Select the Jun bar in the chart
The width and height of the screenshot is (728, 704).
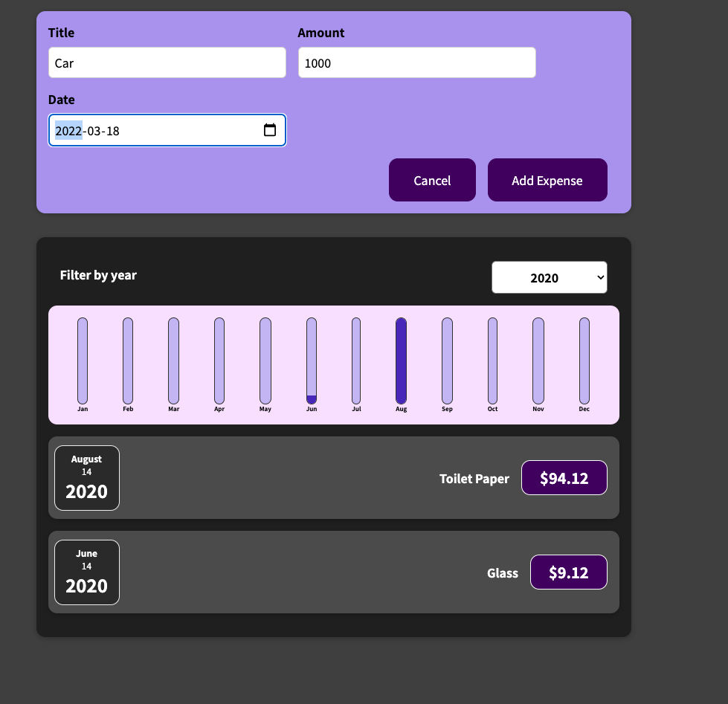tap(311, 361)
